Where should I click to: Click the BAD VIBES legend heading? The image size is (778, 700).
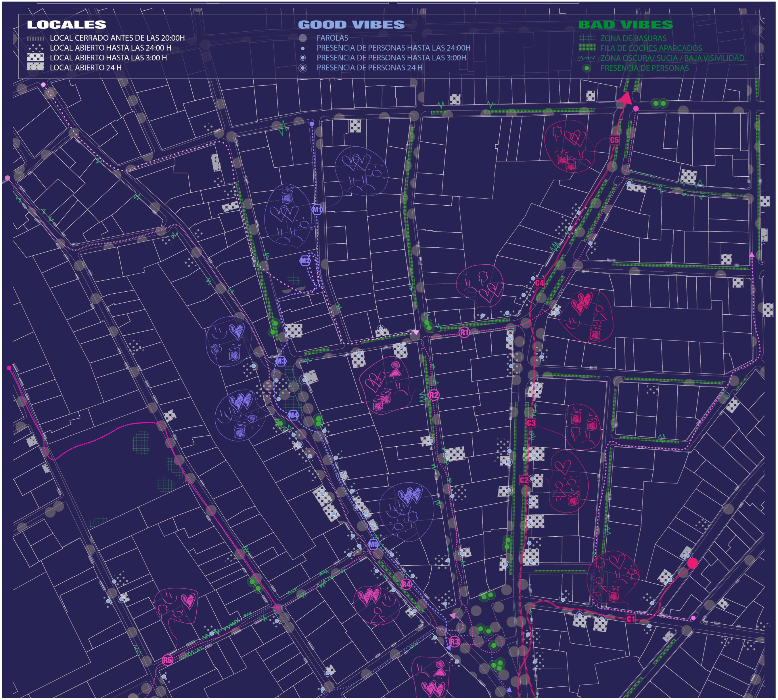pyautogui.click(x=625, y=25)
